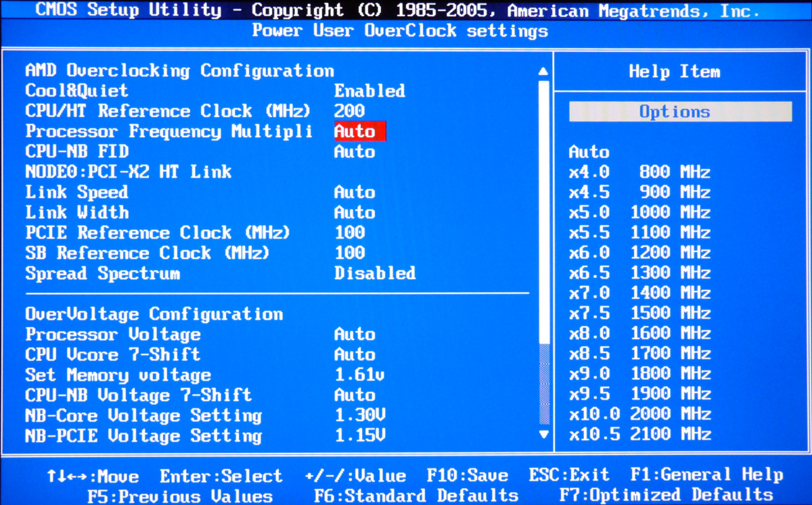This screenshot has height=505, width=812.
Task: Click the Enter:Select footer hint
Action: tap(221, 476)
